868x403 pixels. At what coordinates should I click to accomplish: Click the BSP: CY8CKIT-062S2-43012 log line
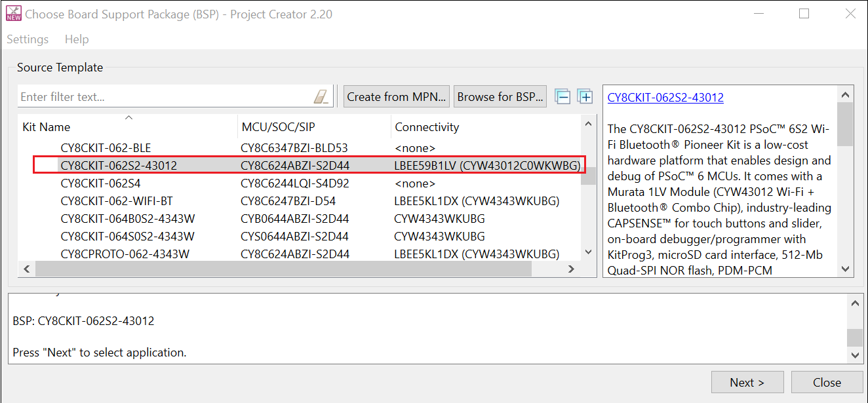83,321
